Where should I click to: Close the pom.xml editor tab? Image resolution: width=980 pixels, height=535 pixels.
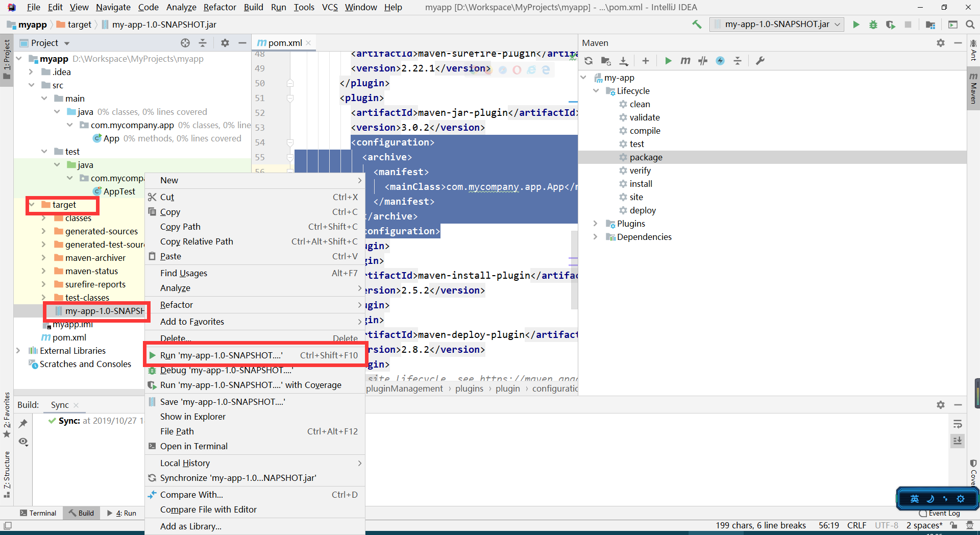click(308, 43)
